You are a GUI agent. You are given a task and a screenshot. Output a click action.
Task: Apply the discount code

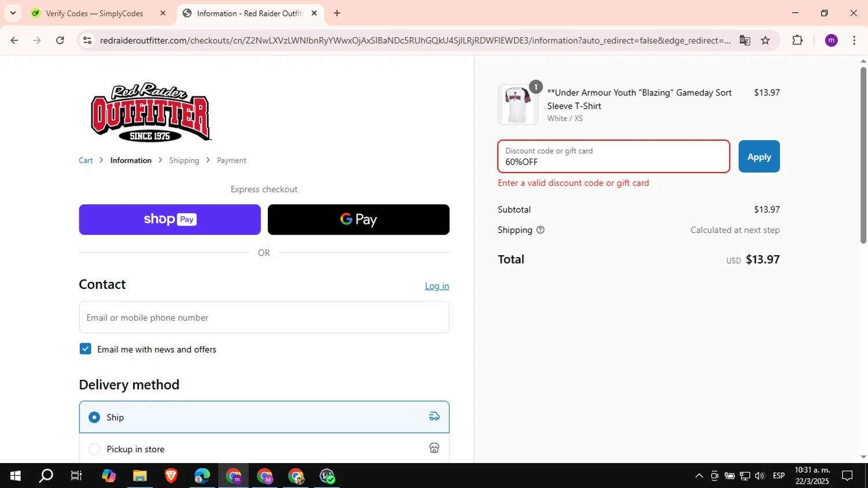click(759, 156)
